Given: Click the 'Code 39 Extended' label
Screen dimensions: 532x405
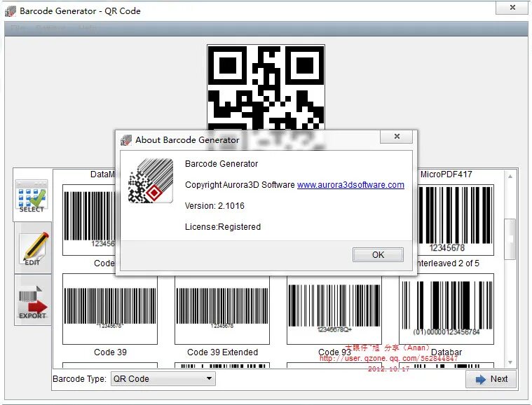Looking at the screenshot, I should pos(223,352).
